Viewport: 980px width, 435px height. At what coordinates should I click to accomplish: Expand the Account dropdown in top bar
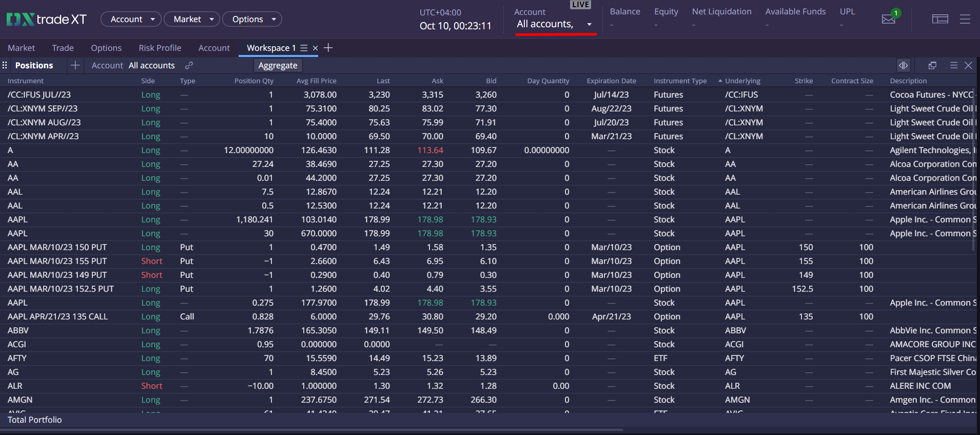131,19
